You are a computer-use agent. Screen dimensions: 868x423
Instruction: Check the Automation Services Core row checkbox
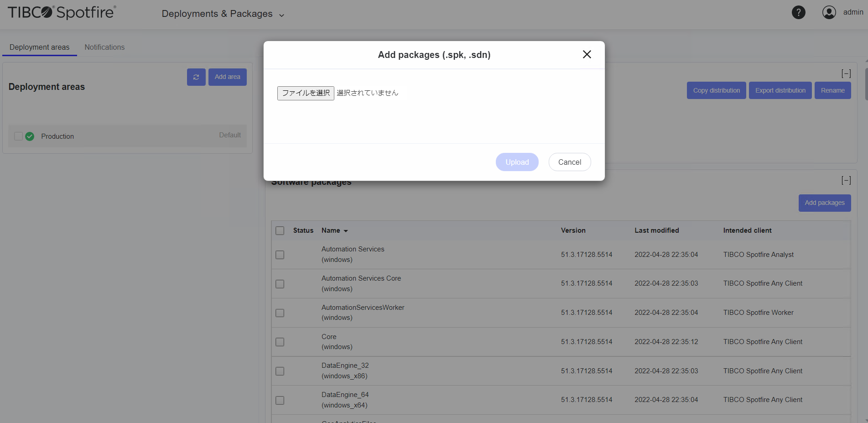coord(280,284)
